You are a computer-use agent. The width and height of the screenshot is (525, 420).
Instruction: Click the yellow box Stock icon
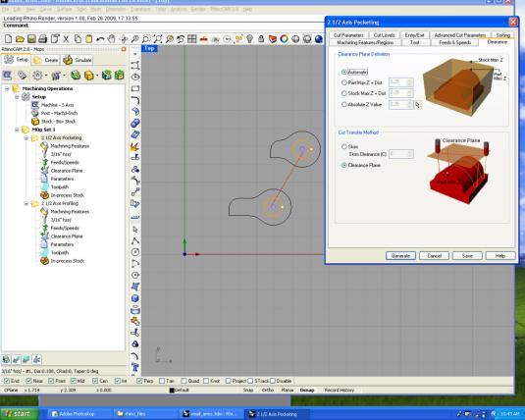[x=88, y=75]
